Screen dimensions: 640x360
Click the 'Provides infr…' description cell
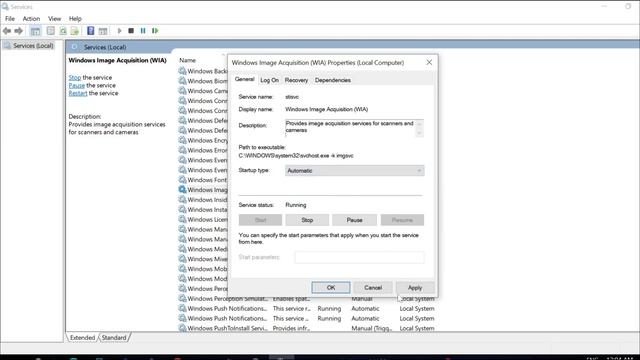click(291, 328)
